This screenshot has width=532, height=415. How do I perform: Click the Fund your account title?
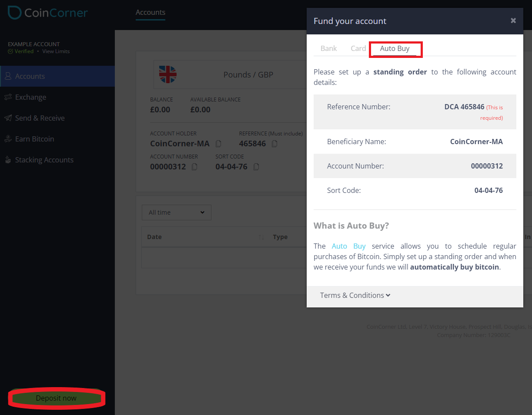coord(350,21)
